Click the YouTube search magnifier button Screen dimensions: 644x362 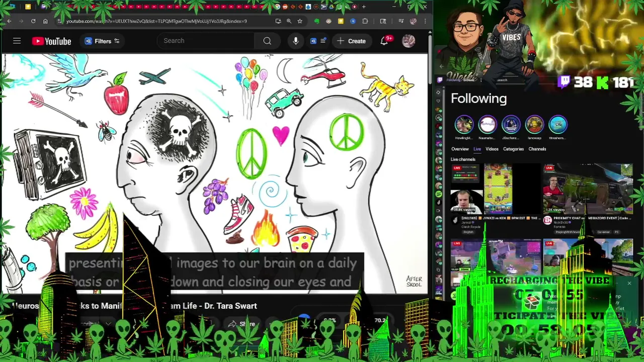267,41
